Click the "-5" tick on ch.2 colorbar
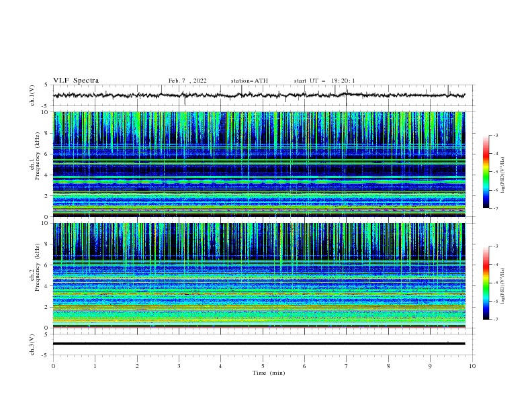The height and width of the screenshot is (411, 532). (x=495, y=283)
